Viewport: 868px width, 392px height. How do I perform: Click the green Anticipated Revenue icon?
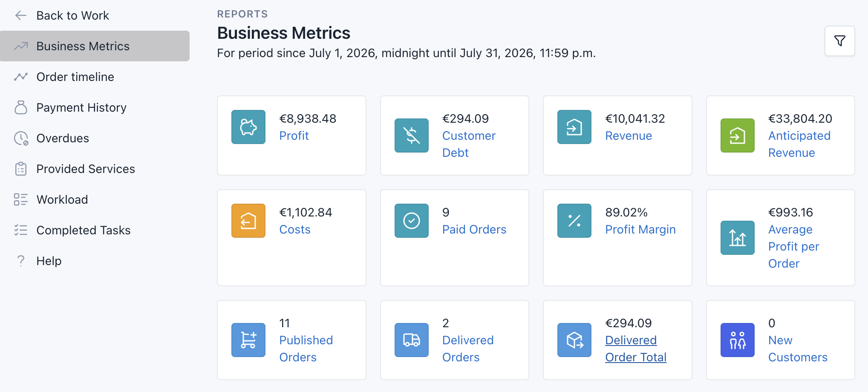738,135
